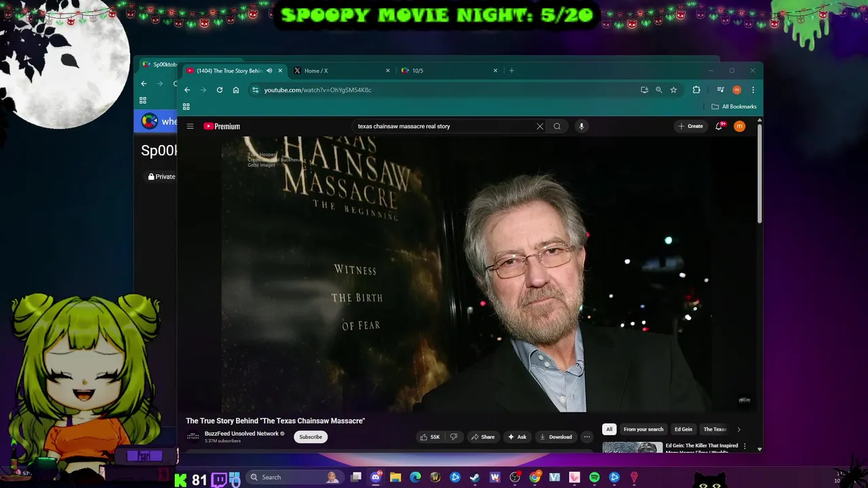The image size is (868, 488).
Task: Open a new browser tab
Action: (511, 70)
